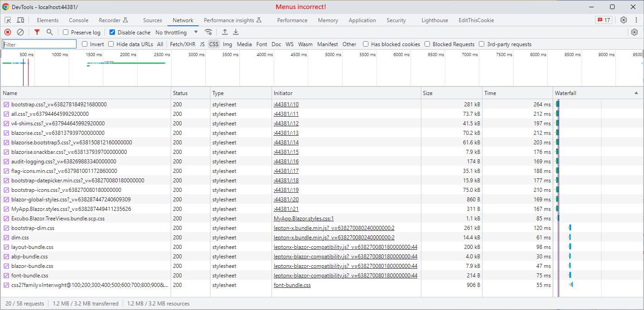This screenshot has width=644, height=310.
Task: Open the network search magnifier
Action: click(x=49, y=32)
